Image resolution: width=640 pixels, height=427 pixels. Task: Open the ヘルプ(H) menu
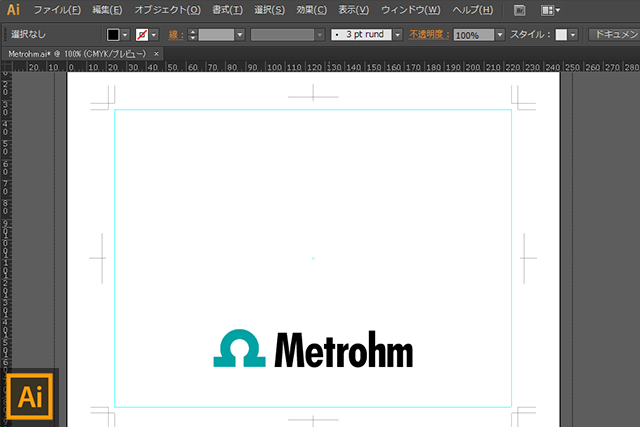473,10
